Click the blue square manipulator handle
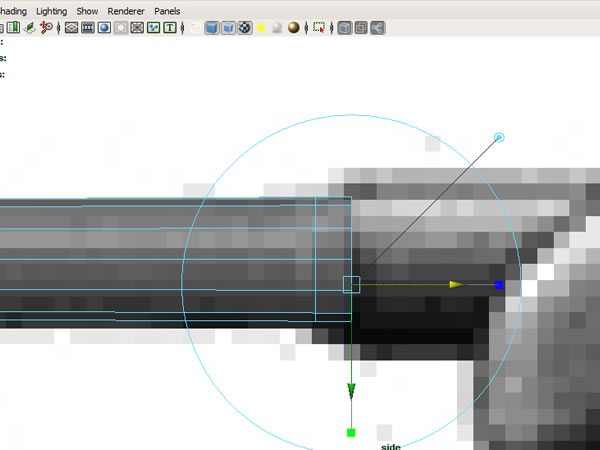Viewport: 600px width, 450px height. (499, 285)
